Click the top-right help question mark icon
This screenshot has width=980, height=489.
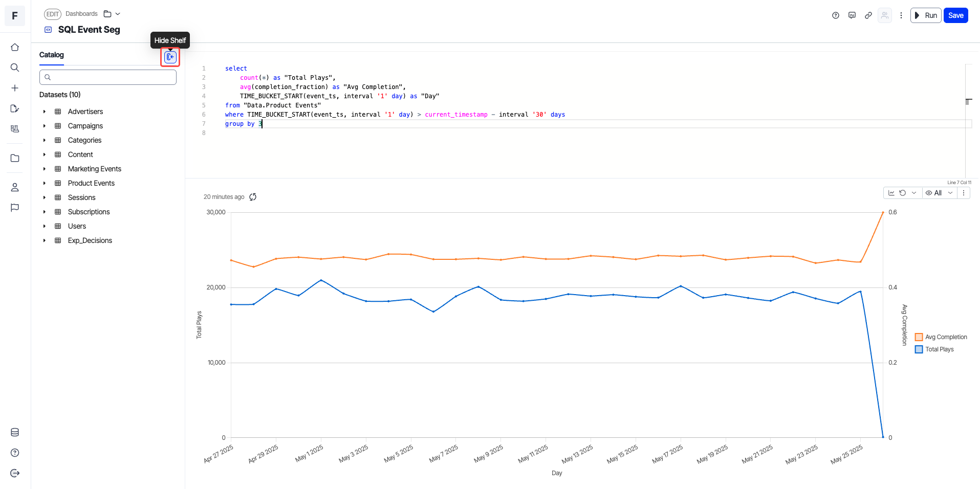(836, 15)
